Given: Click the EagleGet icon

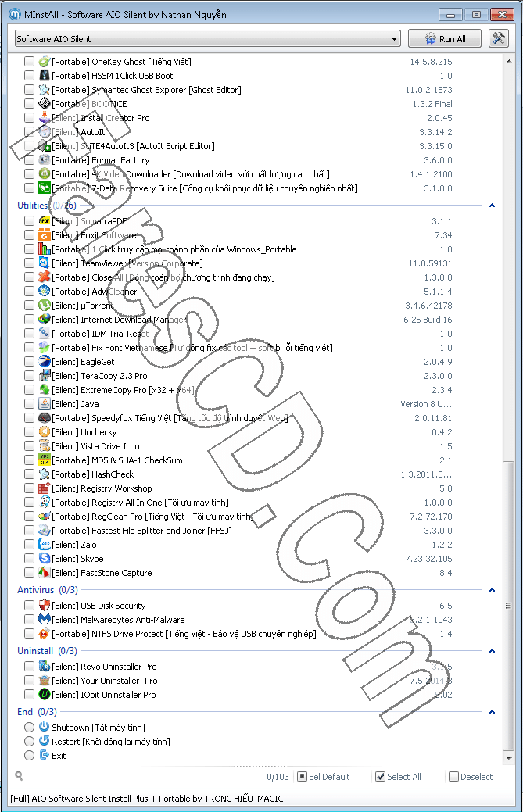Looking at the screenshot, I should 45,362.
